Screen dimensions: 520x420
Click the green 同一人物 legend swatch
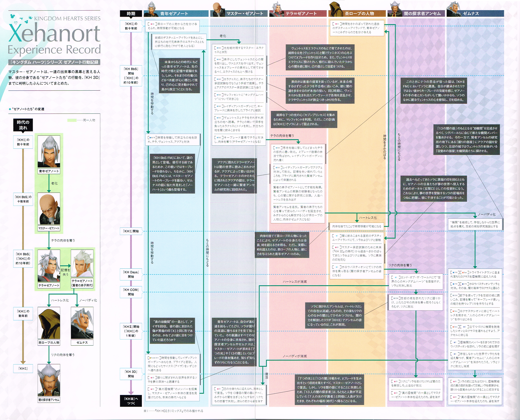point(72,120)
